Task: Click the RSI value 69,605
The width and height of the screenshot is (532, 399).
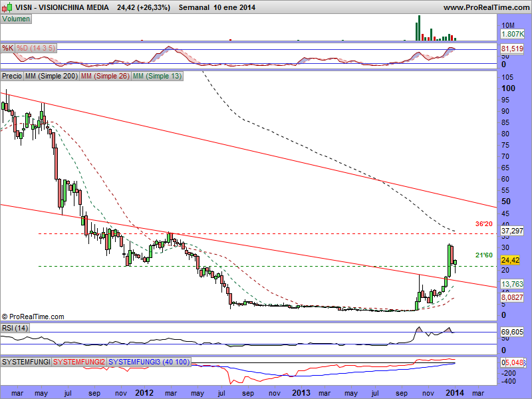Action: pos(512,332)
